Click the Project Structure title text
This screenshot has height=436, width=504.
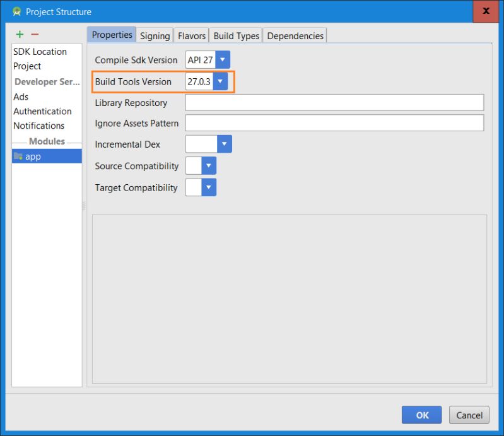coord(59,12)
